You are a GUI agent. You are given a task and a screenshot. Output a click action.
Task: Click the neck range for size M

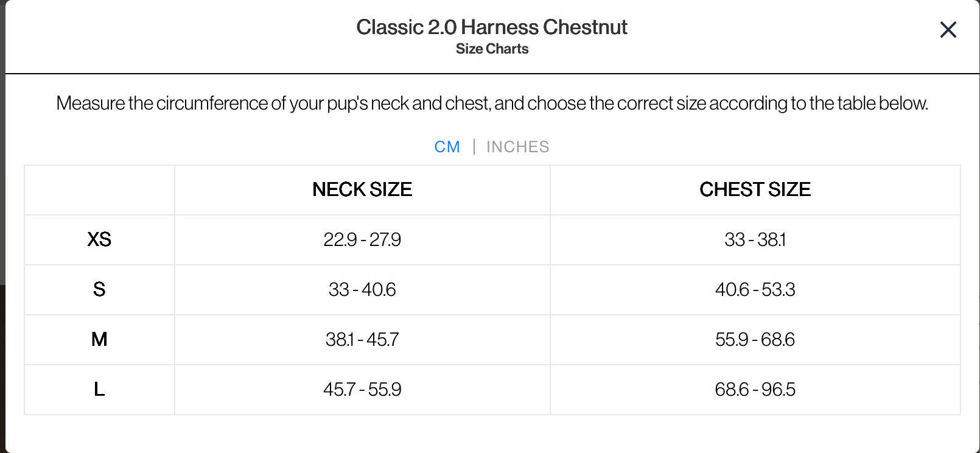tap(362, 339)
